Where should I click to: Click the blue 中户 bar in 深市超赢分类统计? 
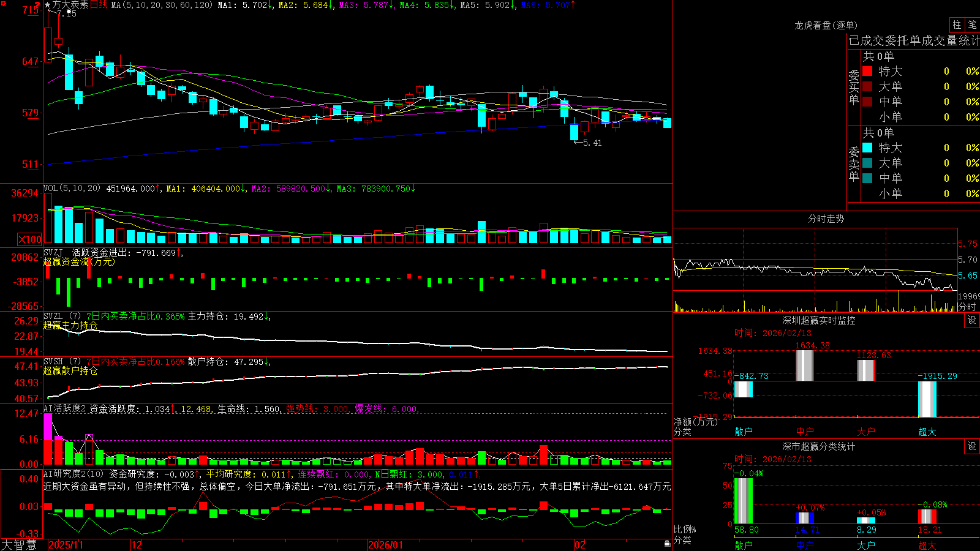[x=804, y=518]
